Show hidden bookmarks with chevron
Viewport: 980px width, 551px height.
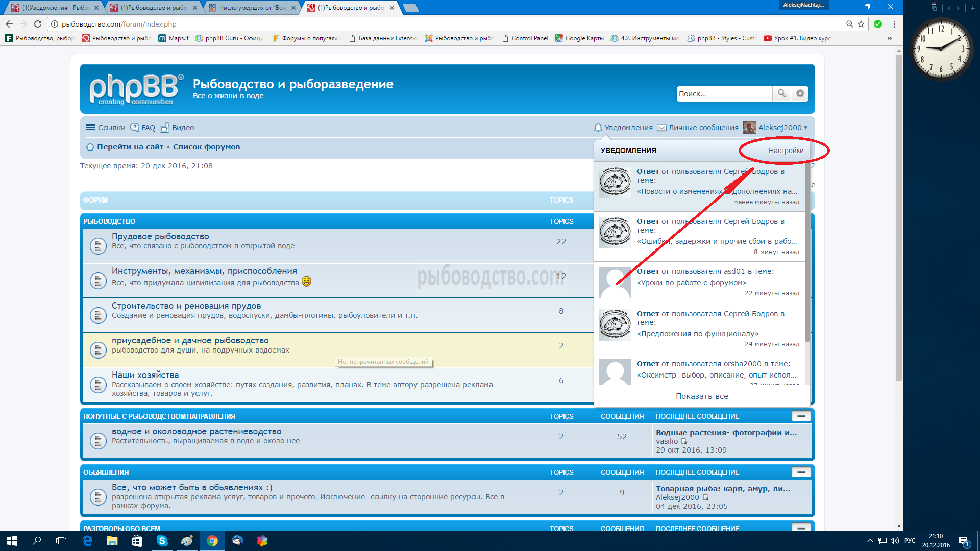tap(890, 38)
